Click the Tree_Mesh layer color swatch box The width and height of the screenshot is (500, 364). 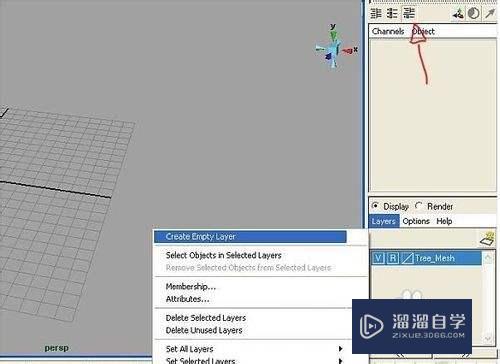point(407,258)
